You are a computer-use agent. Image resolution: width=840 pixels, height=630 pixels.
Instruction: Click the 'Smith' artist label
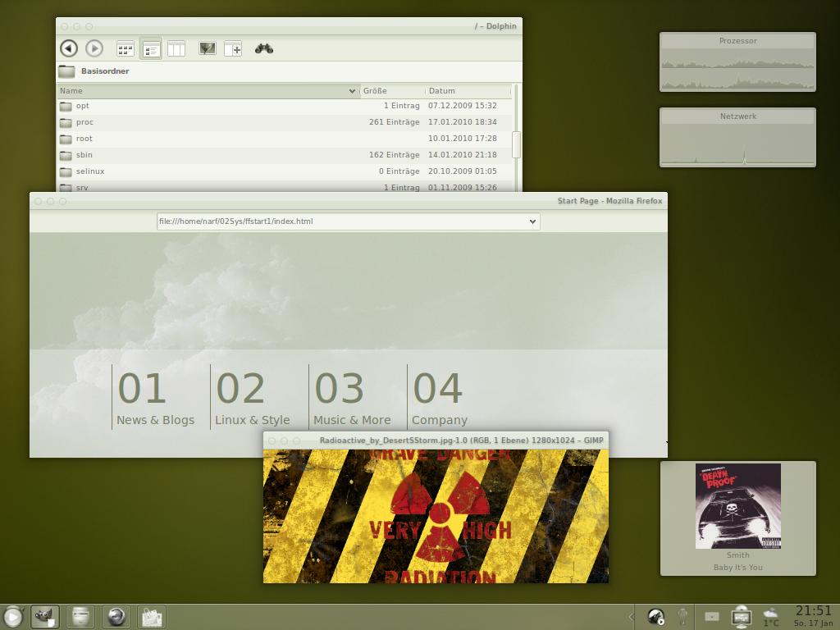coord(737,555)
